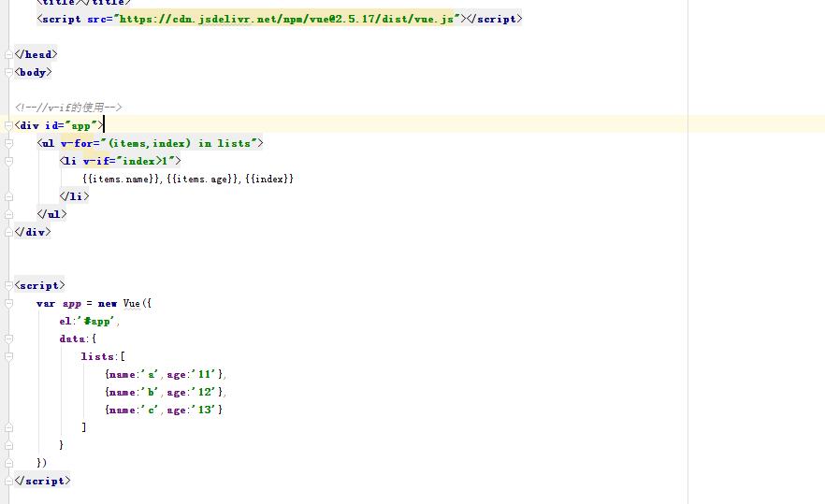Fold the 'lists:[' array block
The width and height of the screenshot is (825, 504).
(8, 356)
